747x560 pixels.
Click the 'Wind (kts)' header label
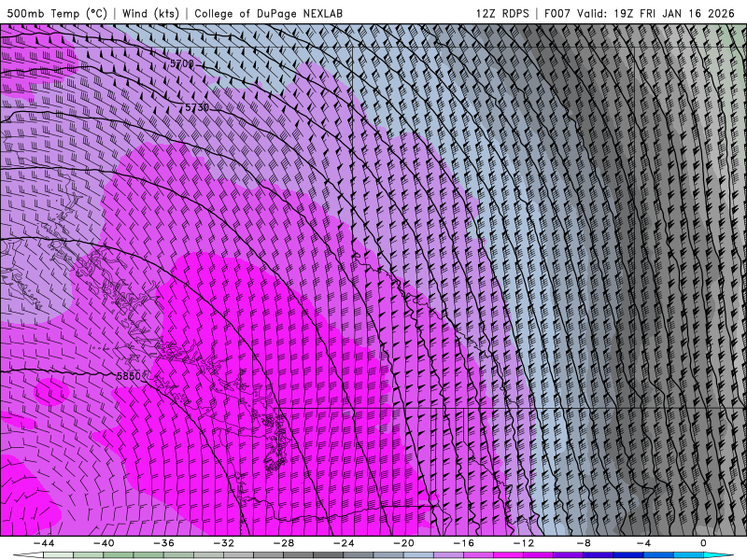[x=150, y=13]
